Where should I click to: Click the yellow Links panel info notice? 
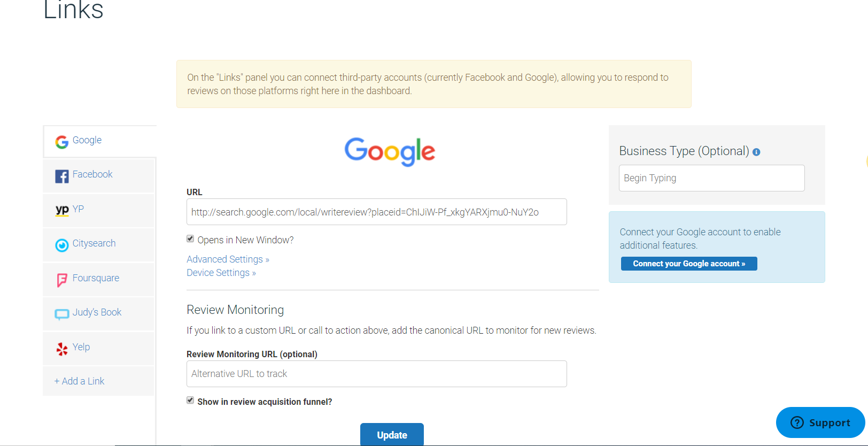tap(434, 84)
